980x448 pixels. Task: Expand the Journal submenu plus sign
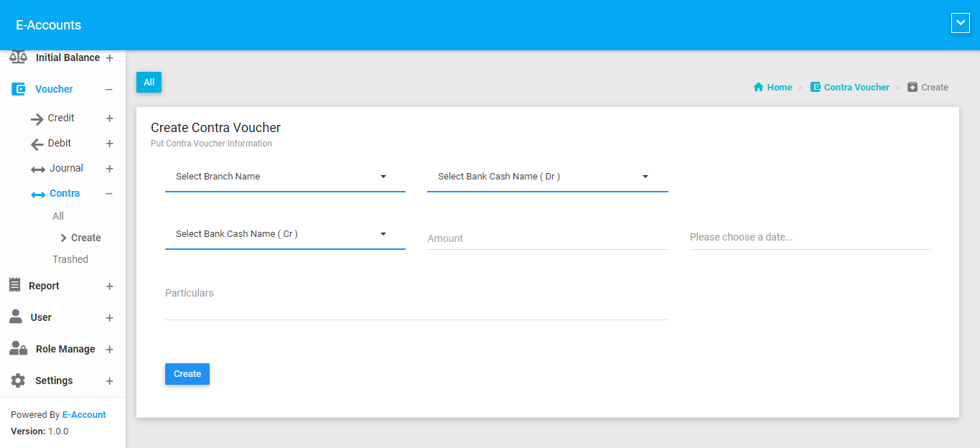point(109,169)
